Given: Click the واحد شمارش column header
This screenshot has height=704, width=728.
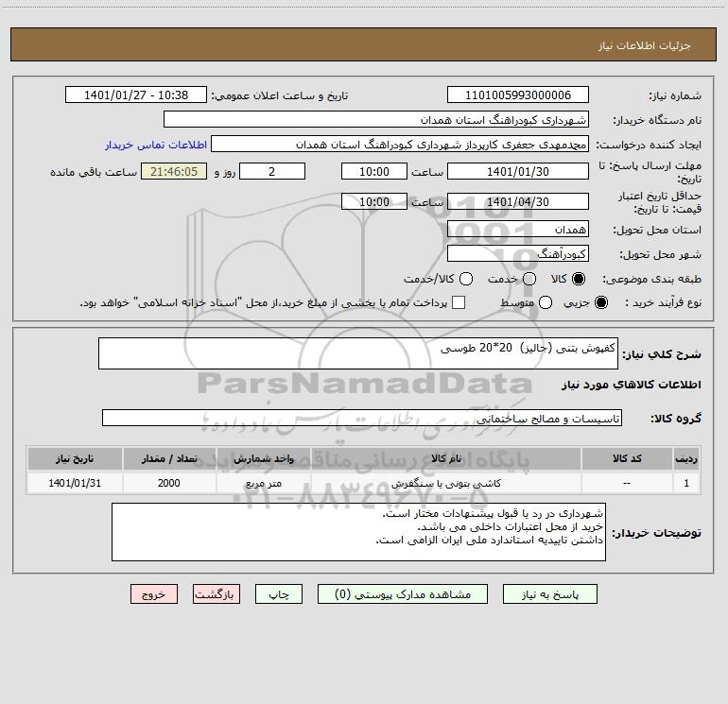Looking at the screenshot, I should (x=263, y=458).
